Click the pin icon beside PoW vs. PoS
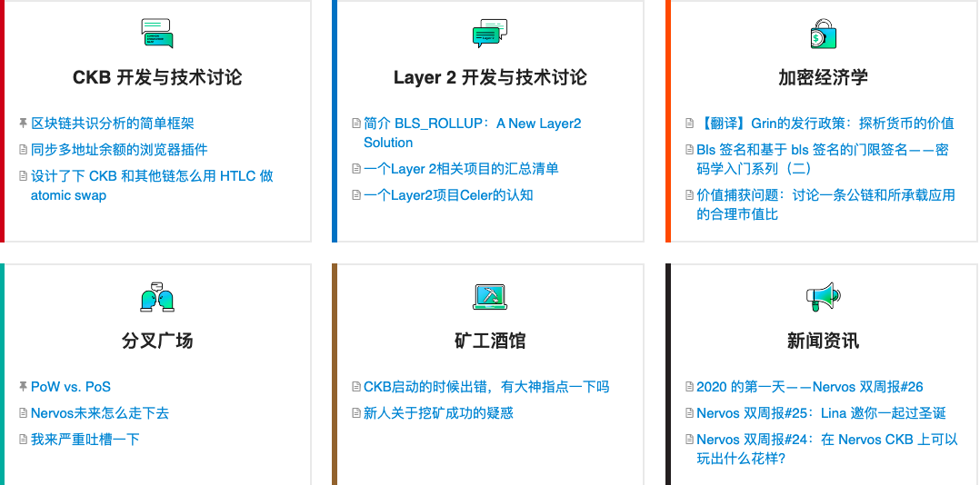The height and width of the screenshot is (485, 980). pos(23,386)
